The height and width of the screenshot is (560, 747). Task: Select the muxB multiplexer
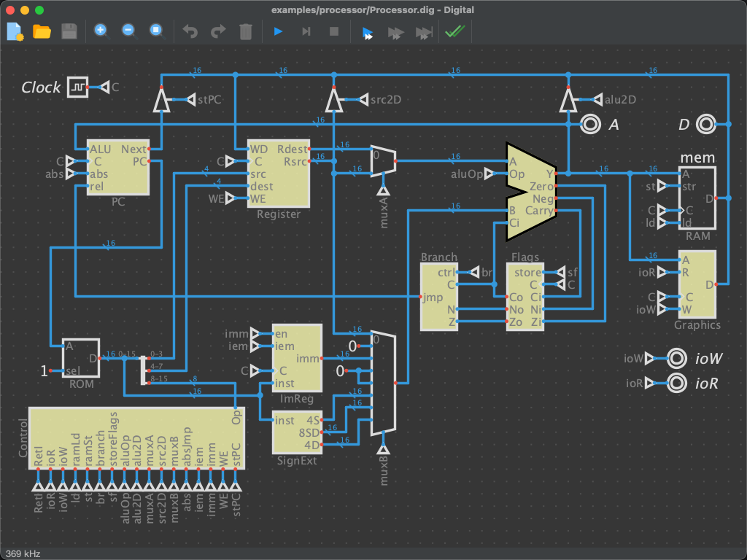pyautogui.click(x=383, y=383)
